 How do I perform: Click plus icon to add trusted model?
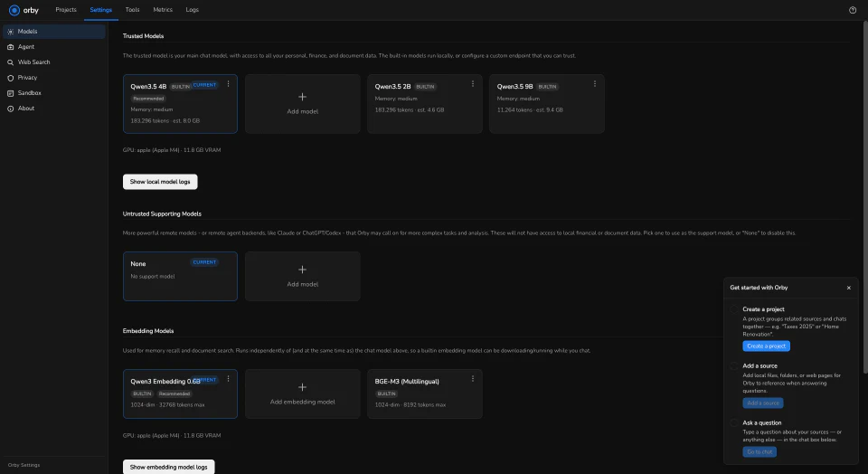pos(302,97)
